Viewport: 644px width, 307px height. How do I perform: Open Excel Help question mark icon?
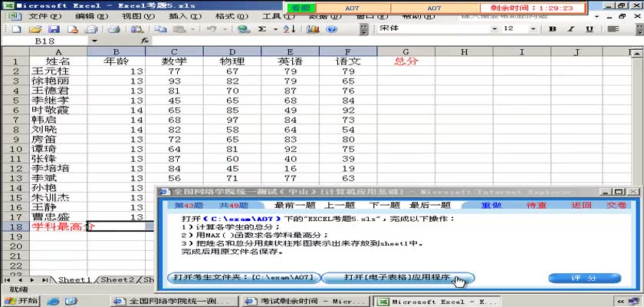pos(331,29)
